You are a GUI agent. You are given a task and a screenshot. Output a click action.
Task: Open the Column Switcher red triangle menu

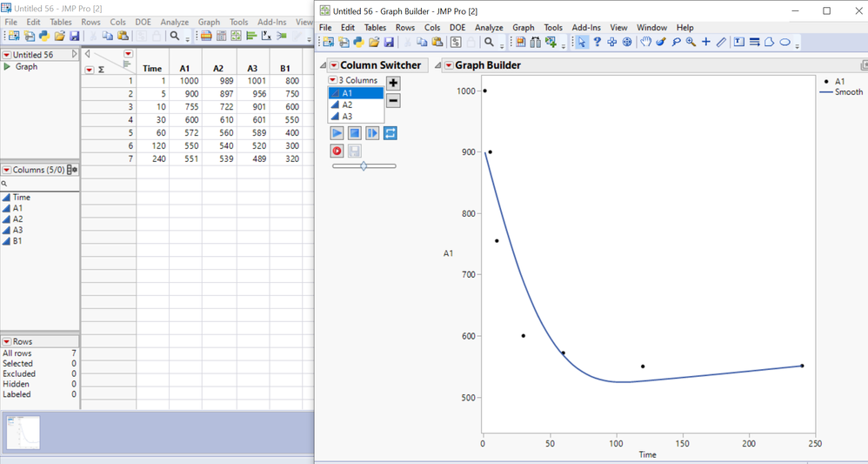point(333,65)
